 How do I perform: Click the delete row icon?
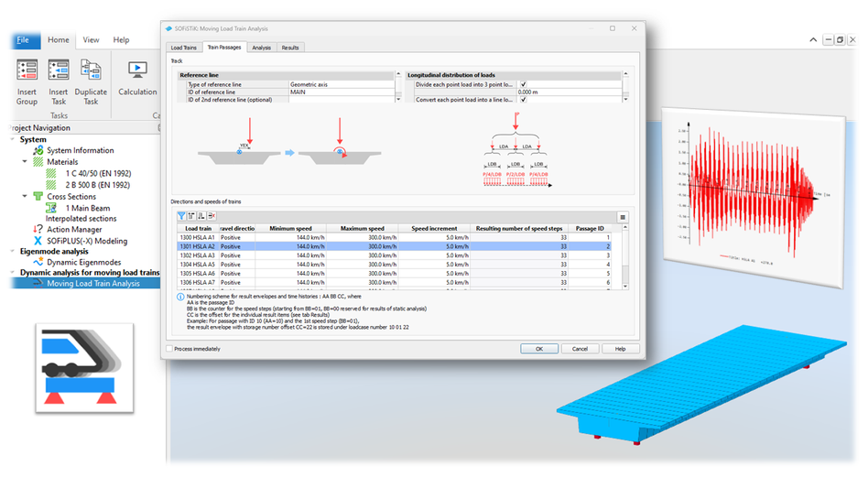pyautogui.click(x=211, y=216)
